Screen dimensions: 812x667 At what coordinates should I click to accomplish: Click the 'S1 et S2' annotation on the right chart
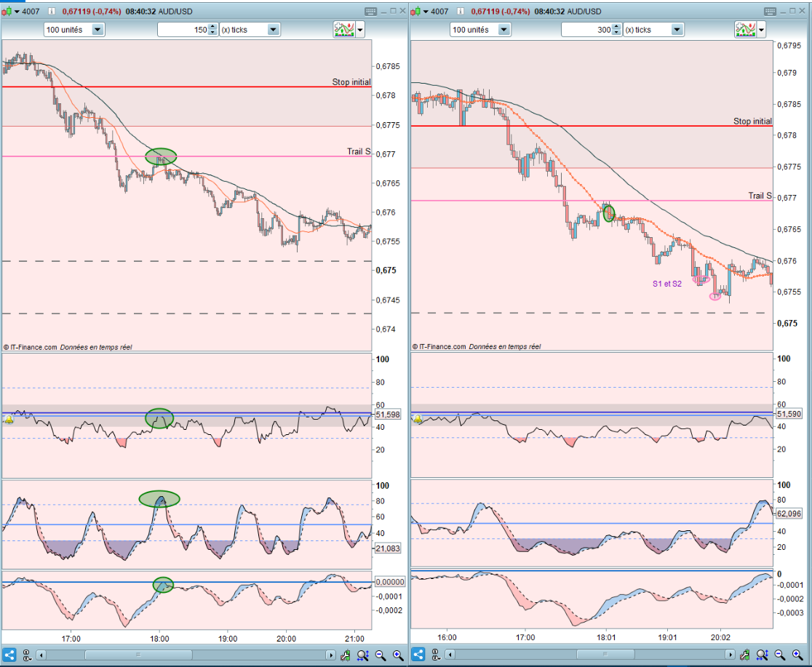[x=667, y=284]
